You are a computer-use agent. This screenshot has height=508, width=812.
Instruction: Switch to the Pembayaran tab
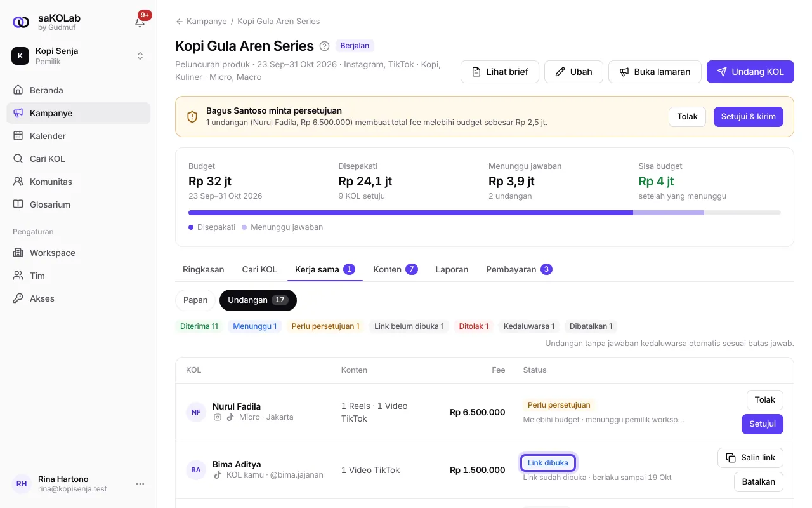tap(519, 269)
